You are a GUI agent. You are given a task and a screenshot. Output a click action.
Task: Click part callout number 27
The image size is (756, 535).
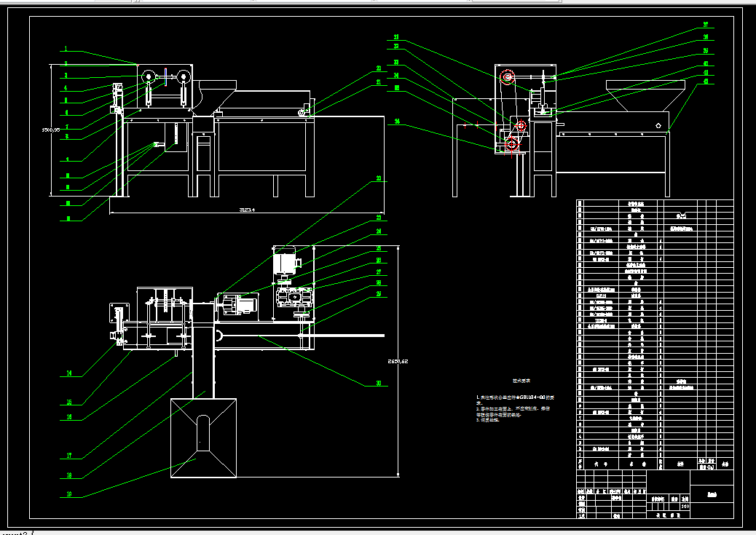pos(379,272)
